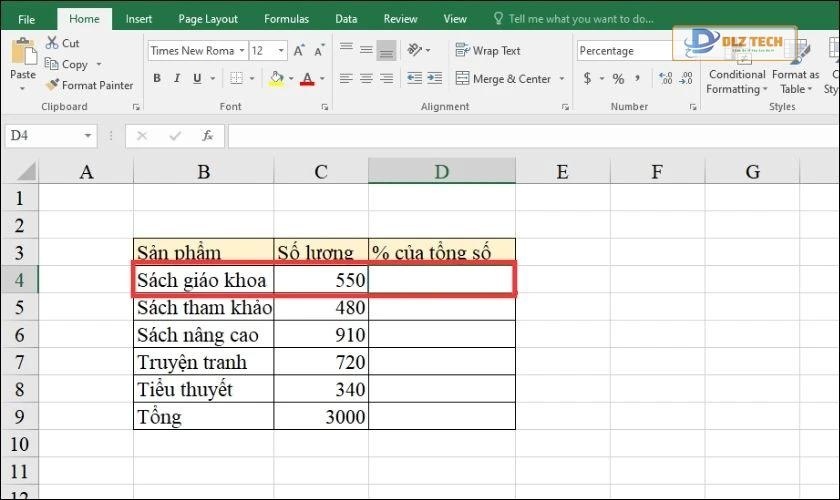Expand the Name Box dropdown arrow
Viewport: 840px width, 500px height.
pos(89,135)
